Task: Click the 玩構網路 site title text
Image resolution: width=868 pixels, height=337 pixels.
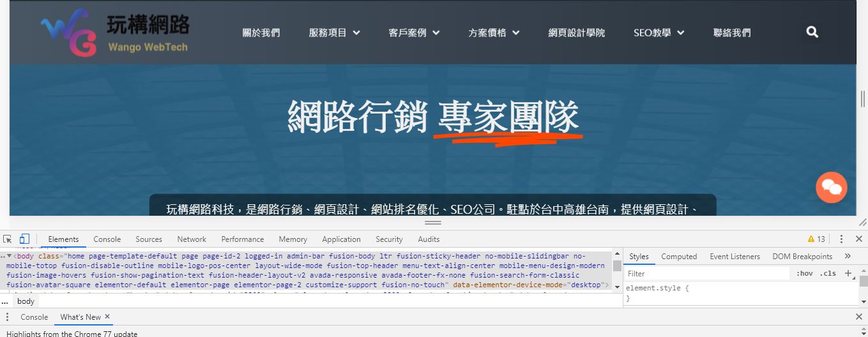Action: pyautogui.click(x=148, y=25)
